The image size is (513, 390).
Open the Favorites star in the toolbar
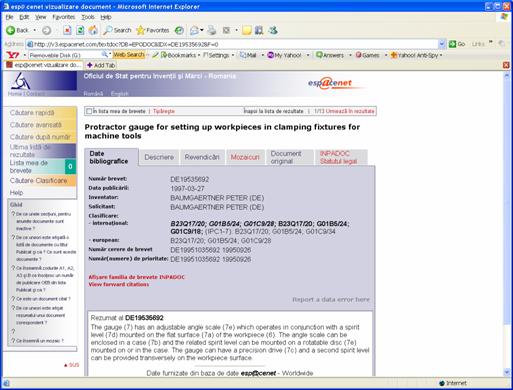tap(153, 30)
